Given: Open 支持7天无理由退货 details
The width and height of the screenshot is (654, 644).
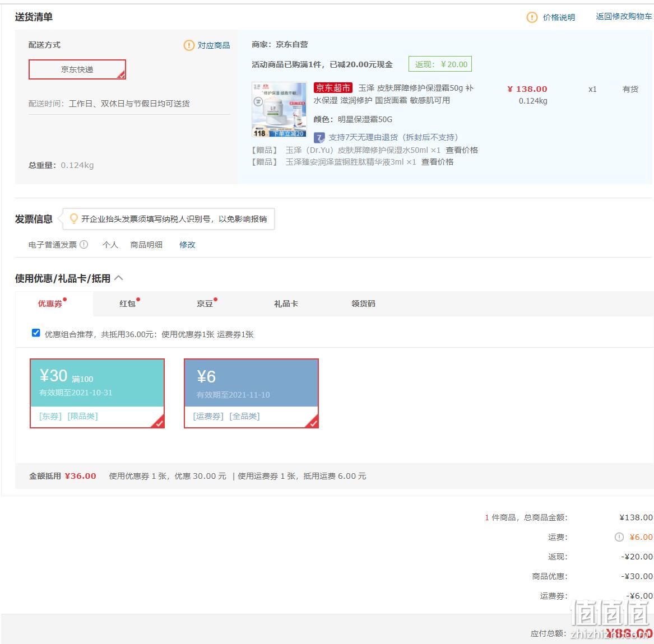Looking at the screenshot, I should (x=393, y=137).
